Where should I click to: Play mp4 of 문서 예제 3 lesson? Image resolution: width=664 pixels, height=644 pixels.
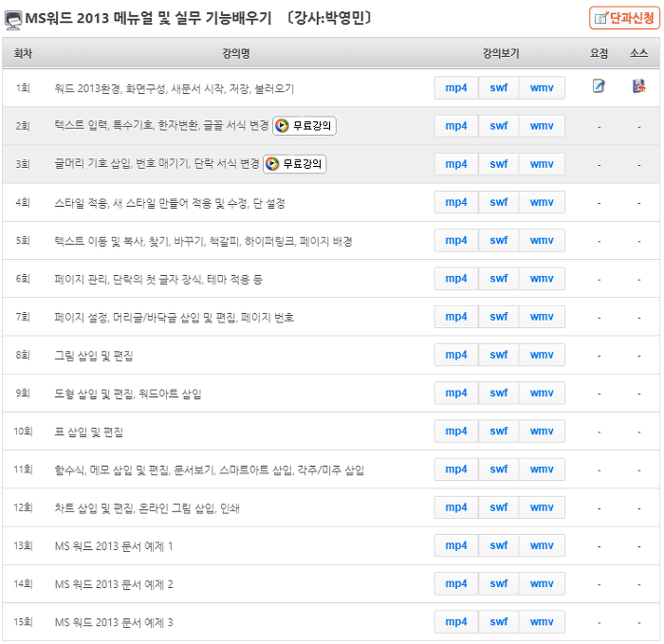pos(456,621)
